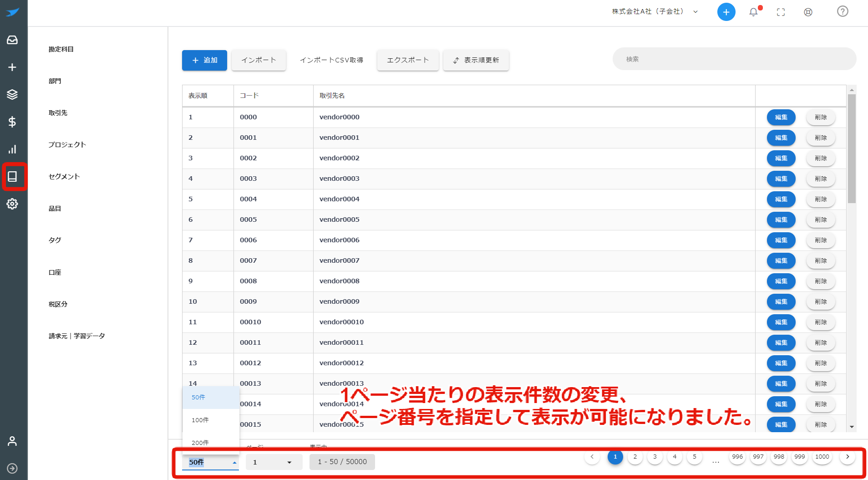Go to the previous page arrow
This screenshot has height=480, width=868.
(x=592, y=457)
